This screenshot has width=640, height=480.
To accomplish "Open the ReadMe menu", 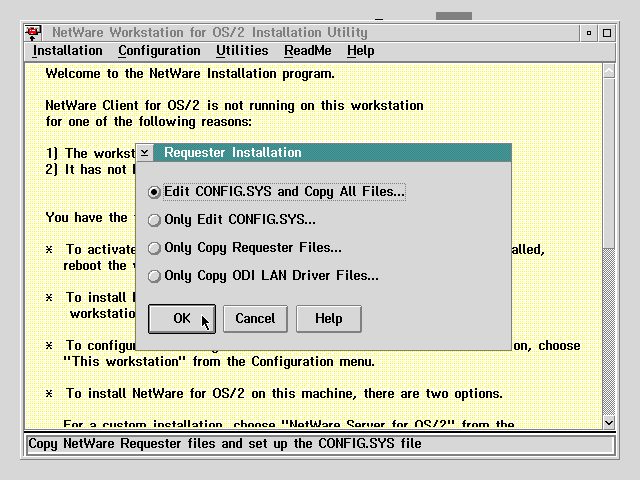I will (308, 51).
